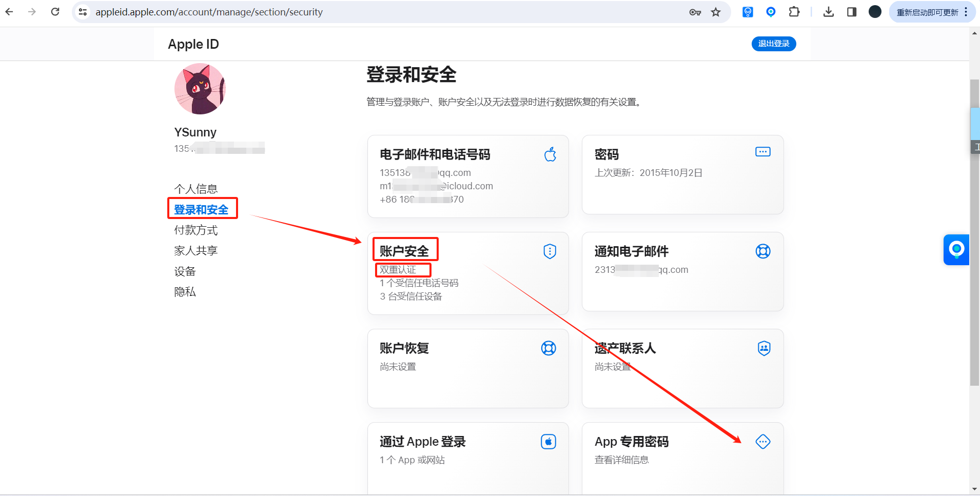Click the blue pin extension icon
This screenshot has height=496, width=980.
pyautogui.click(x=771, y=12)
